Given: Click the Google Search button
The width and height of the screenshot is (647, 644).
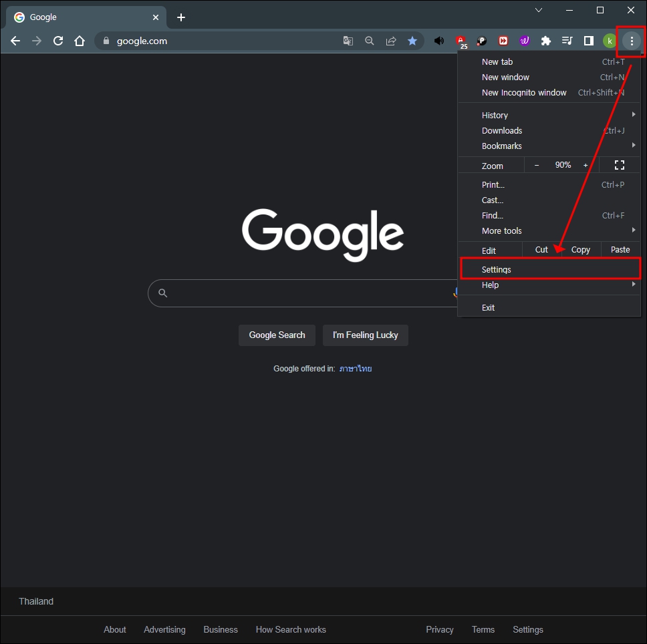Looking at the screenshot, I should coord(277,335).
